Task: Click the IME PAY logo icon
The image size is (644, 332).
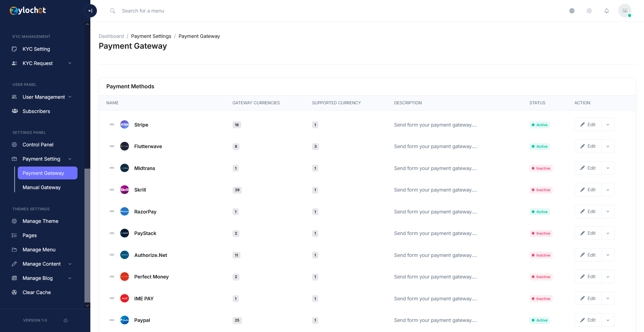Action: click(124, 298)
